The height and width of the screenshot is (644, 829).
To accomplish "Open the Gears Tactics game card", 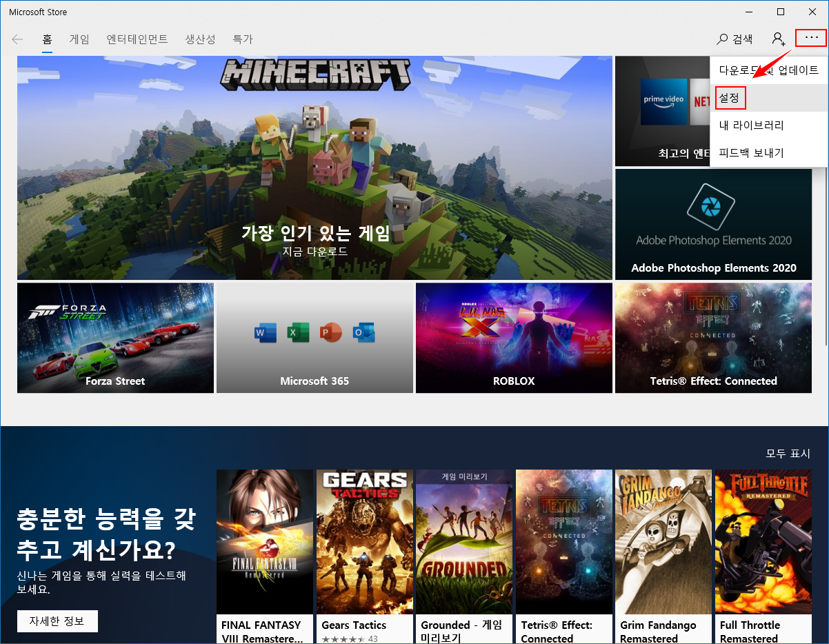I will coord(365,556).
